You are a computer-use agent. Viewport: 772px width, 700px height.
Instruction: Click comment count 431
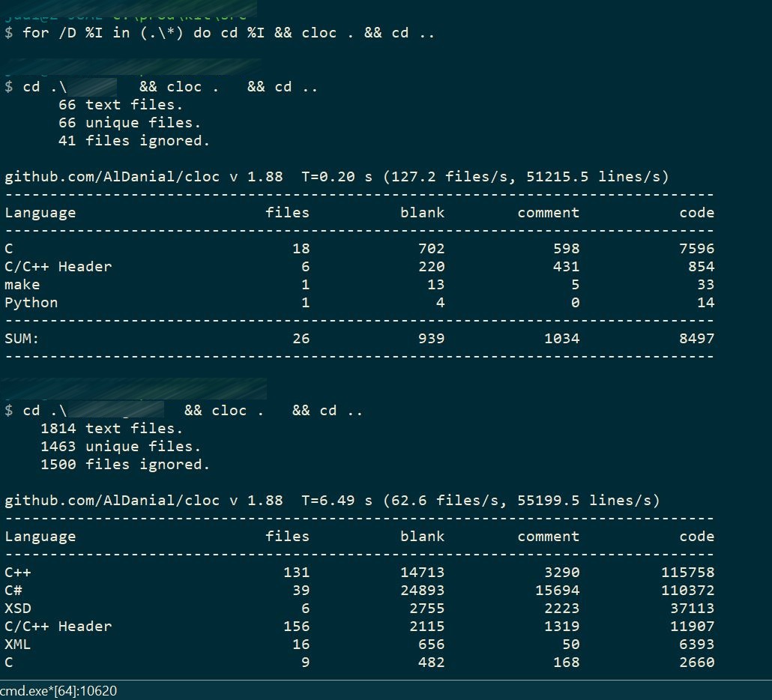tap(566, 267)
